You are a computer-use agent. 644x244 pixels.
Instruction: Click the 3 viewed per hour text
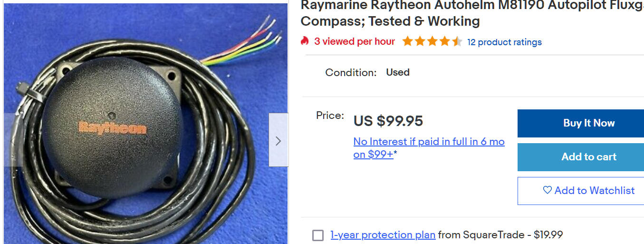pos(355,41)
